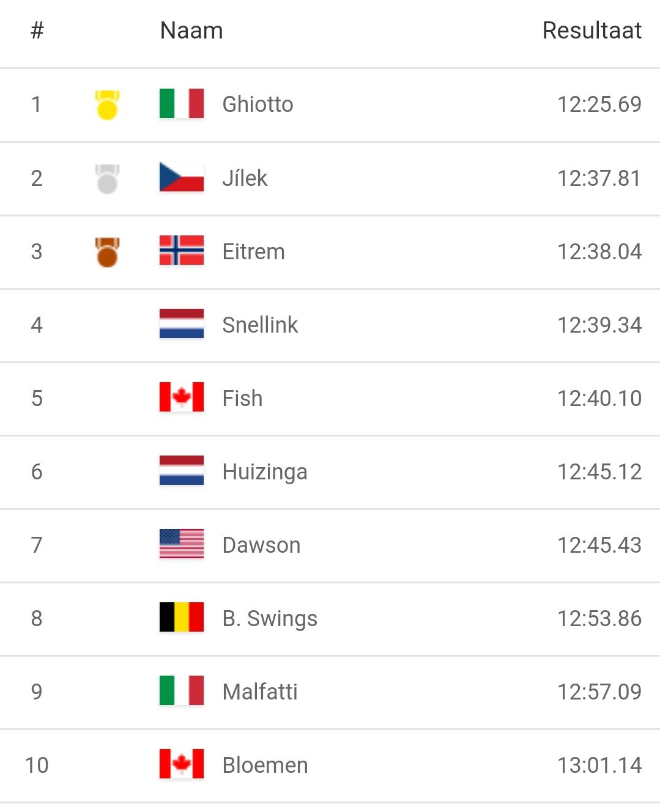The height and width of the screenshot is (812, 660).
Task: Click the silver medal icon
Action: 107,179
